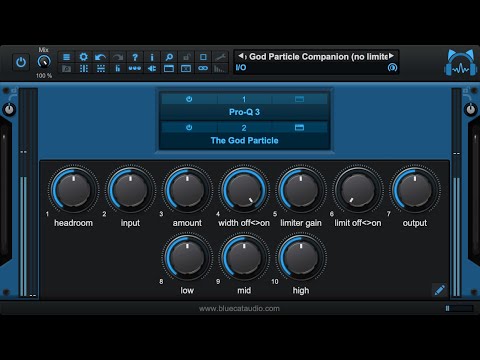Click the low EQ knob
This screenshot has width=480, height=360.
click(x=187, y=258)
